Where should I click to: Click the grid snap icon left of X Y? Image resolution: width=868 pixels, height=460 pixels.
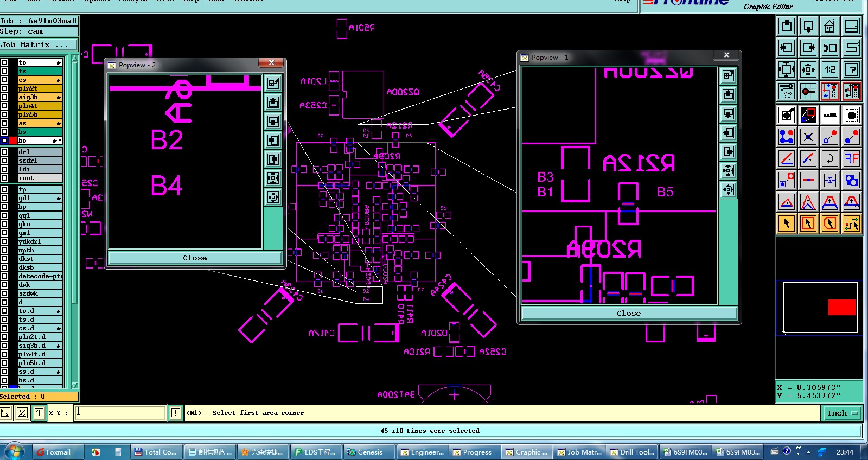[x=39, y=413]
